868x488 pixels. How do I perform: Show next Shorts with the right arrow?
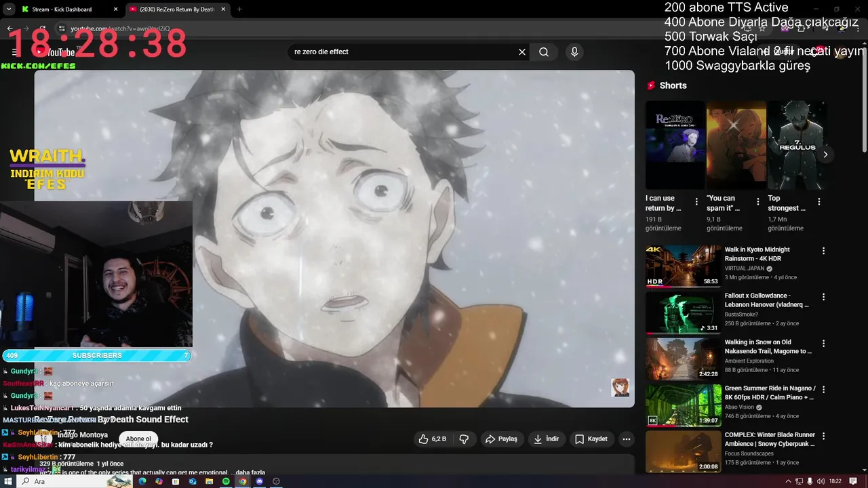825,155
